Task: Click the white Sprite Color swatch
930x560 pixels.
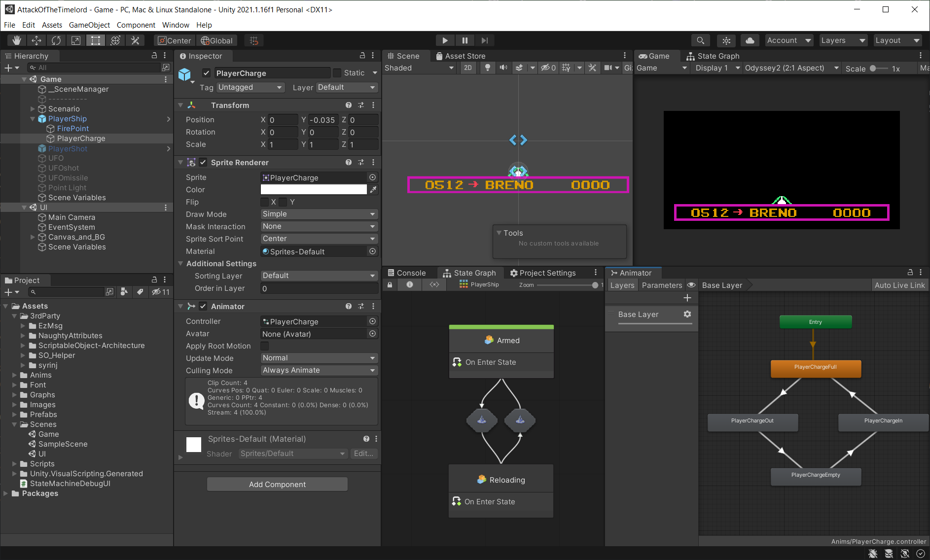Action: pyautogui.click(x=314, y=190)
